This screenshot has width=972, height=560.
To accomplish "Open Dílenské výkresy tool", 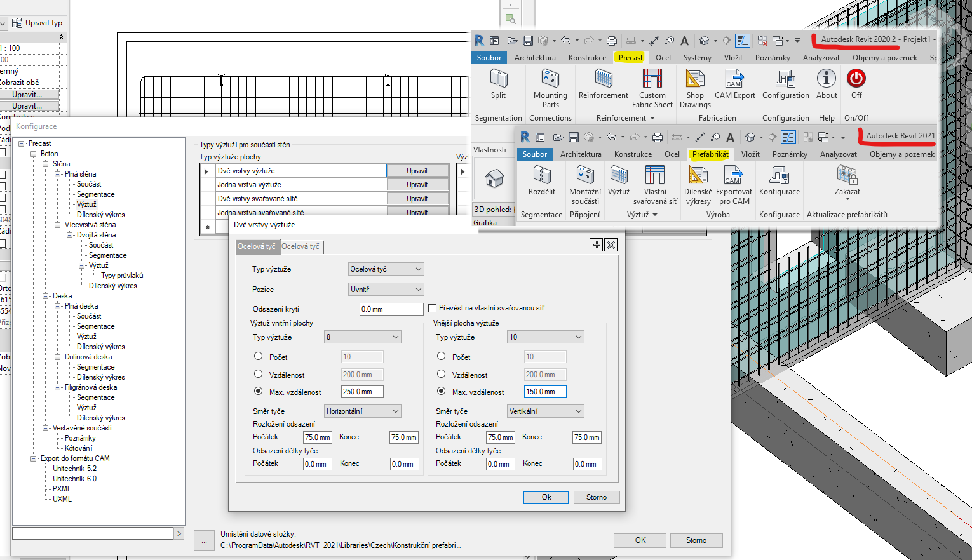I will (x=698, y=175).
